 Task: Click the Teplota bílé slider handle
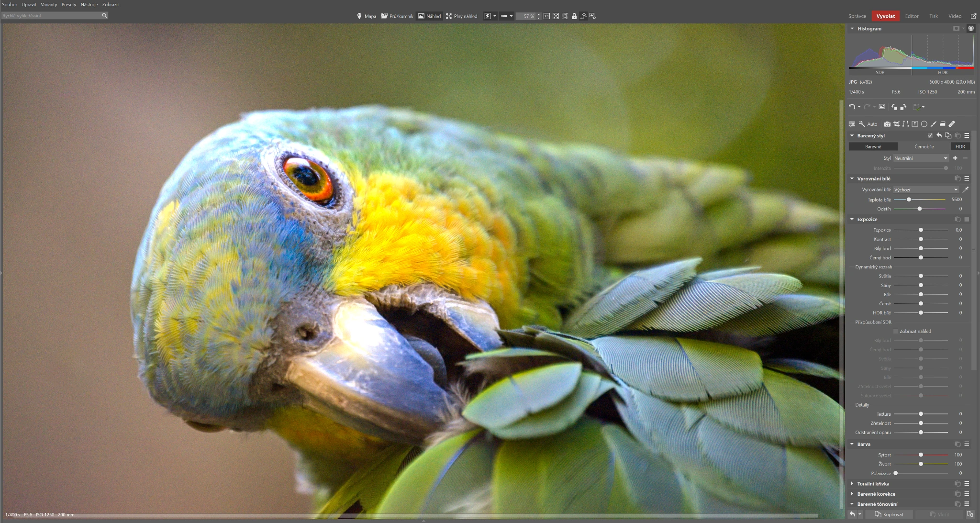909,200
